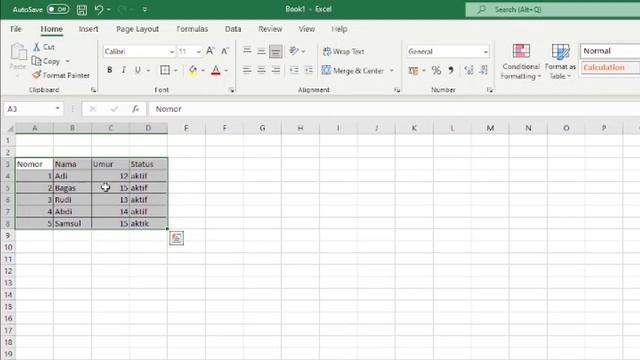The height and width of the screenshot is (360, 640).
Task: Open the Help tab
Action: click(339, 29)
